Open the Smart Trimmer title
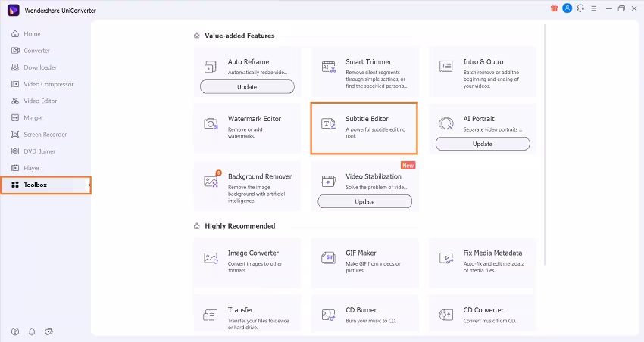644x342 pixels. click(x=368, y=61)
